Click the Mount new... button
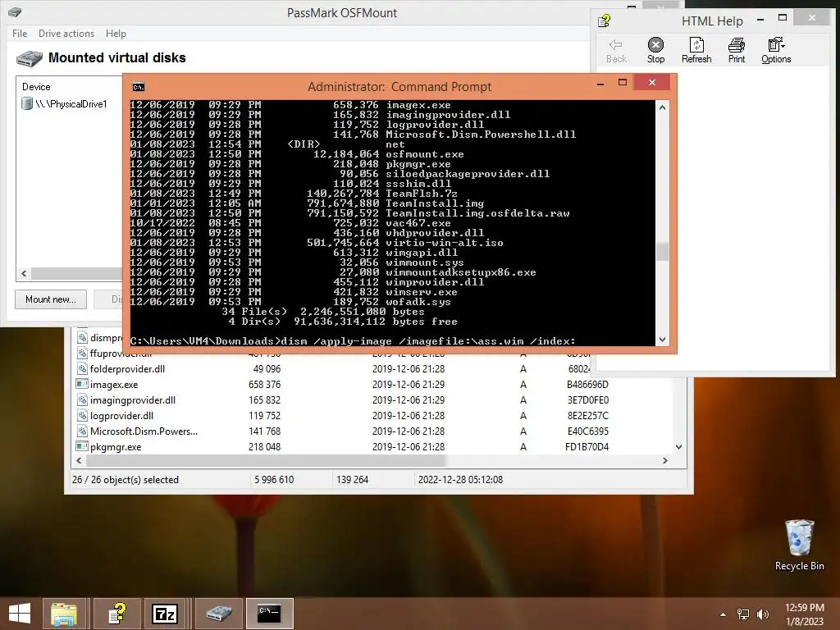This screenshot has width=840, height=630. point(51,299)
